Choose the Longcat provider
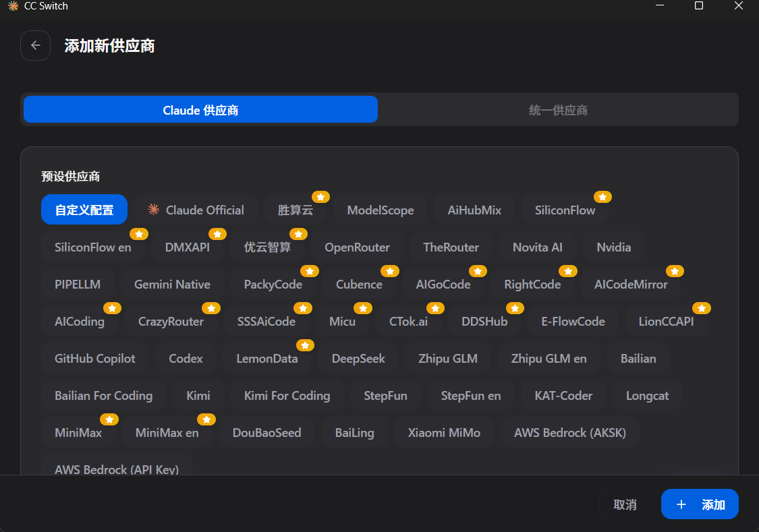 (x=647, y=395)
